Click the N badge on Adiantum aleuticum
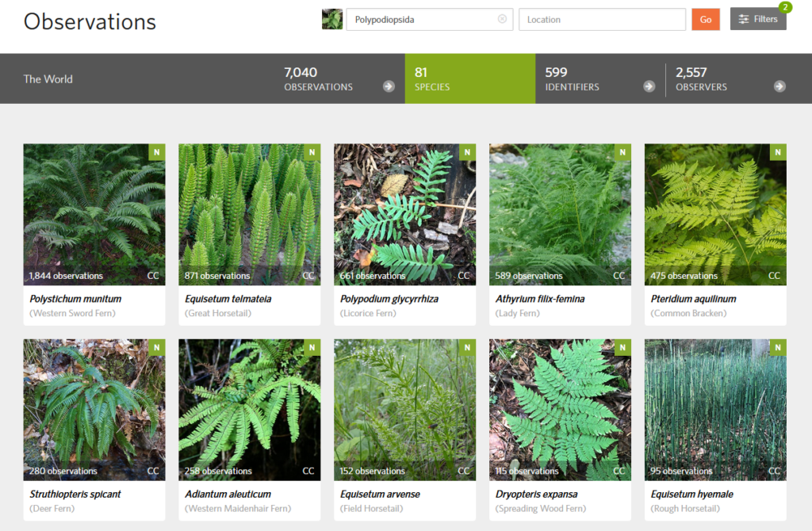Screen dimensions: 812x531 click(312, 347)
